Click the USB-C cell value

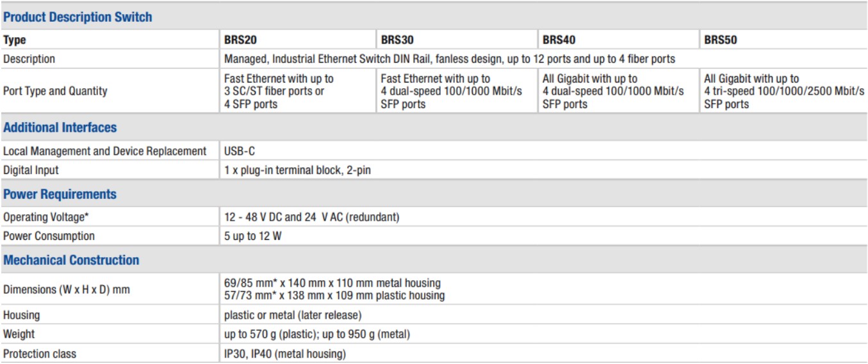(x=240, y=152)
